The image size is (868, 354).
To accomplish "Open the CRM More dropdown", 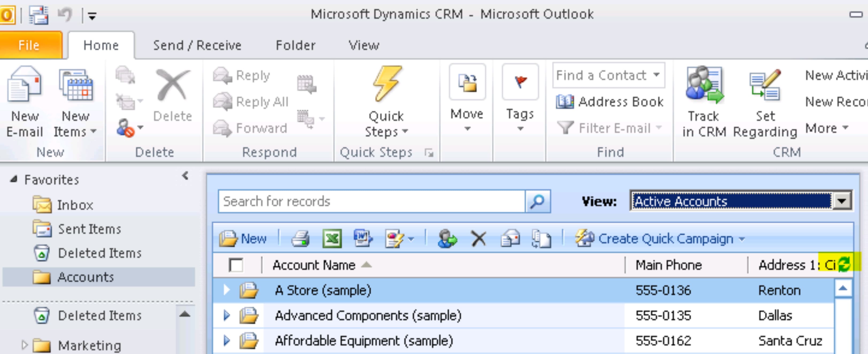I will pyautogui.click(x=827, y=128).
